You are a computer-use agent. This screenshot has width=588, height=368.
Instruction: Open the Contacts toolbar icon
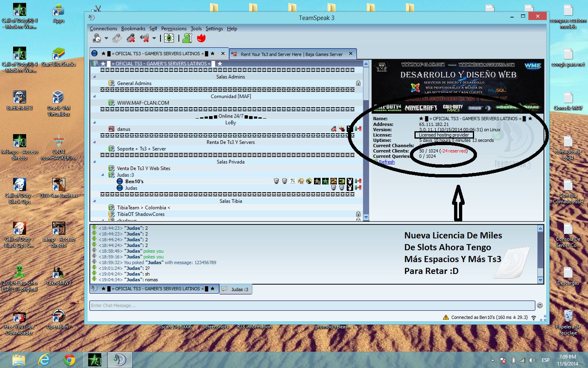coord(187,38)
